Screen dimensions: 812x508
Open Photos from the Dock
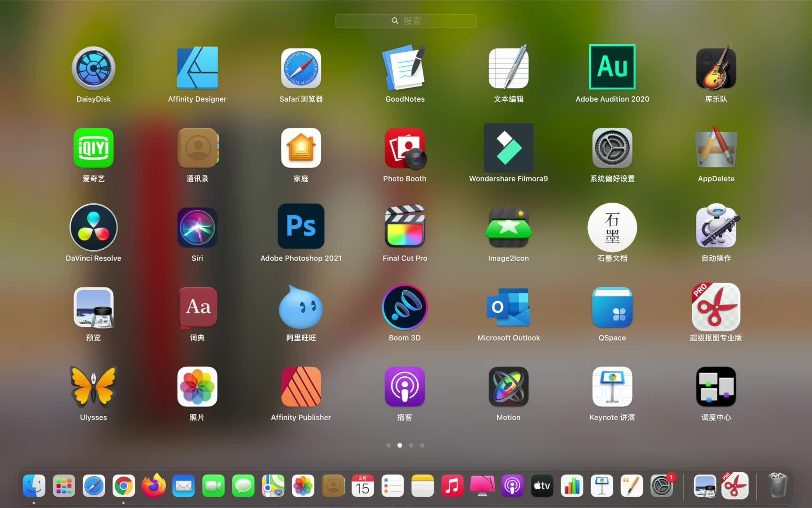tap(303, 485)
